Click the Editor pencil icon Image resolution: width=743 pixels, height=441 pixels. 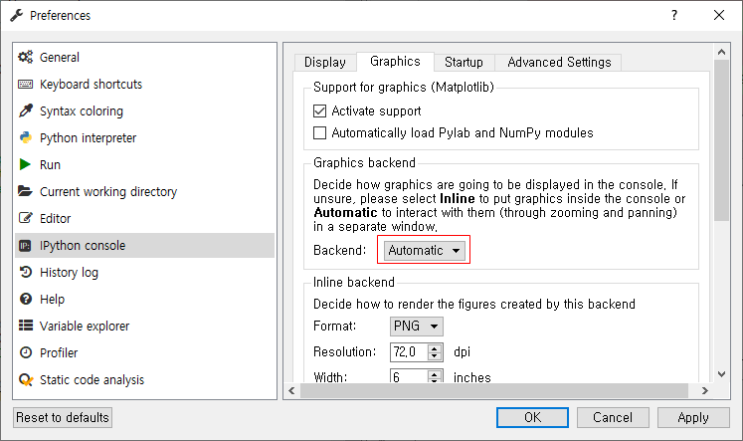(x=26, y=218)
